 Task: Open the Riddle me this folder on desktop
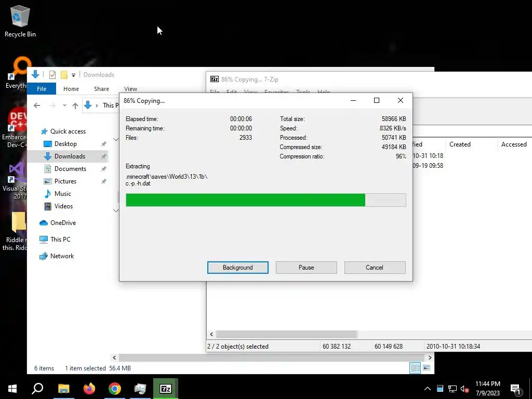tap(14, 231)
